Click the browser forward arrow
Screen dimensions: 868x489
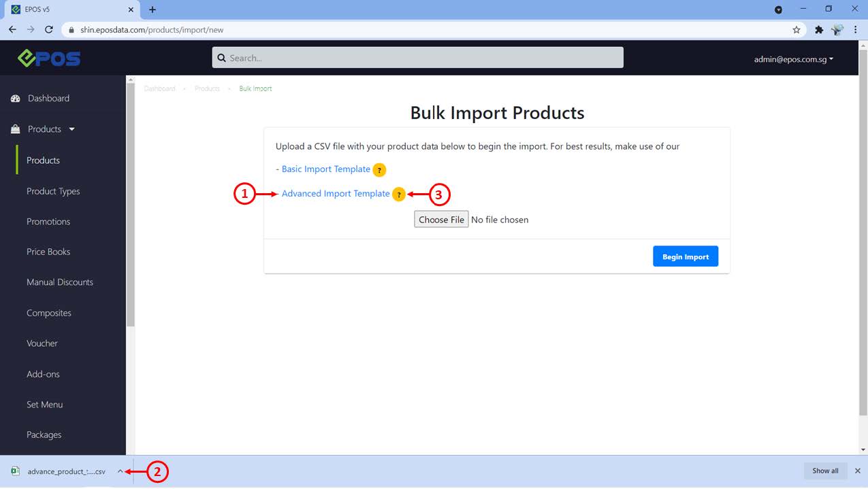click(x=31, y=30)
